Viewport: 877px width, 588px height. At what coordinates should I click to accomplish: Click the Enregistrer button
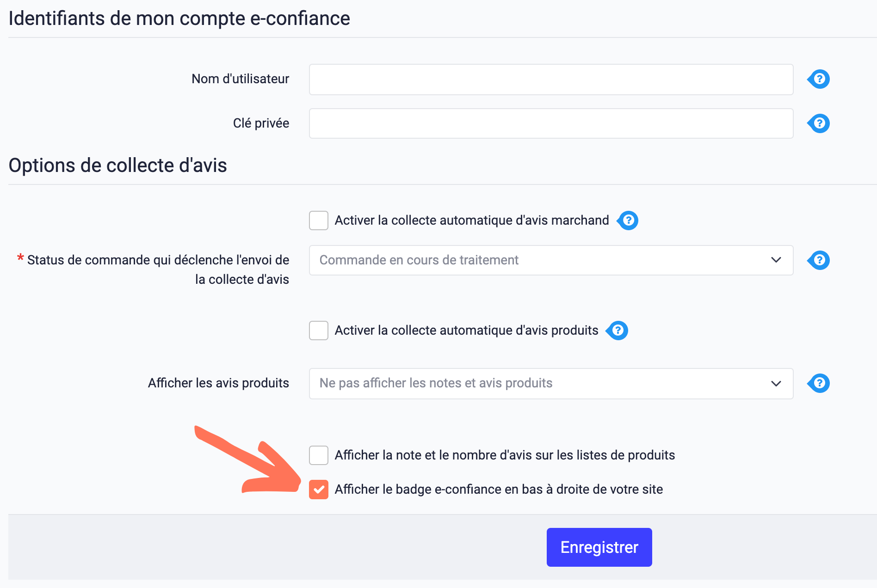click(x=599, y=547)
